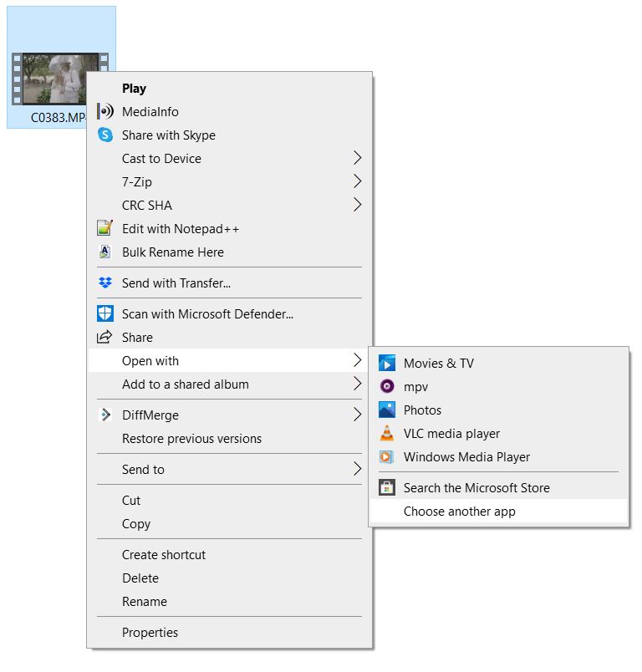Click the Microsoft Store bag icon

pos(386,488)
